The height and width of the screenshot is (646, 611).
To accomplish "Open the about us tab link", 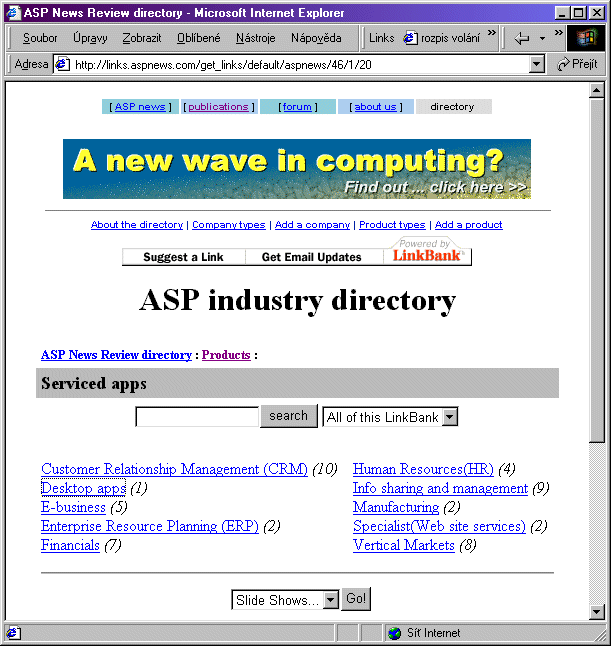I will (x=375, y=107).
